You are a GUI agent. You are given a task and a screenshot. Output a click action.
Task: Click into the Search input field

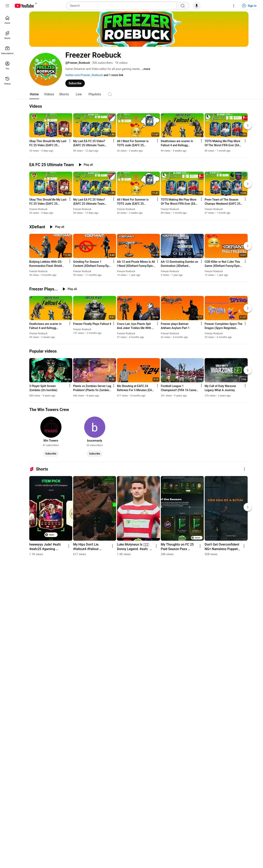[121, 6]
